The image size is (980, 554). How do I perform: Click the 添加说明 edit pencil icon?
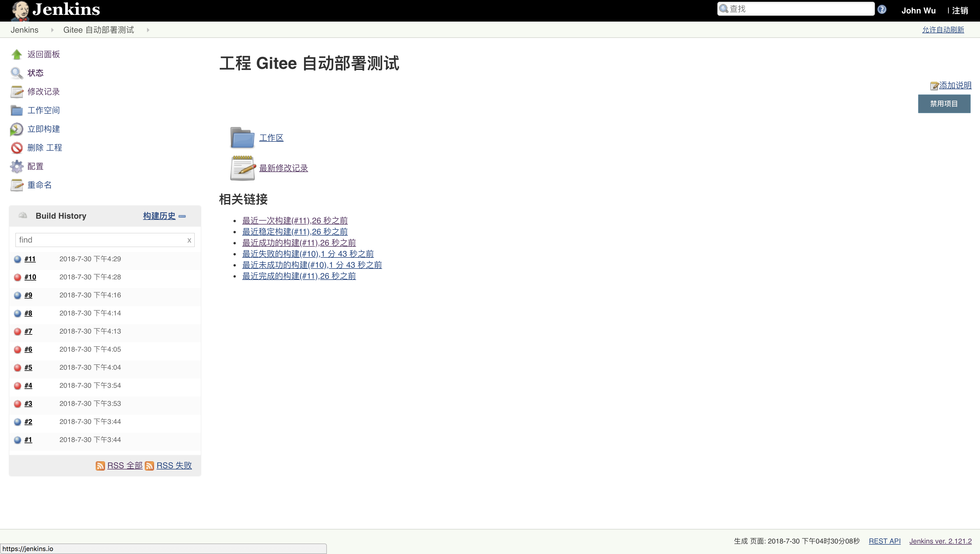click(x=934, y=86)
